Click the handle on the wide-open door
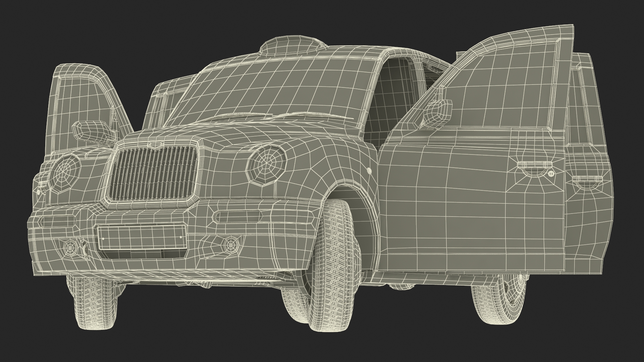 [534, 165]
